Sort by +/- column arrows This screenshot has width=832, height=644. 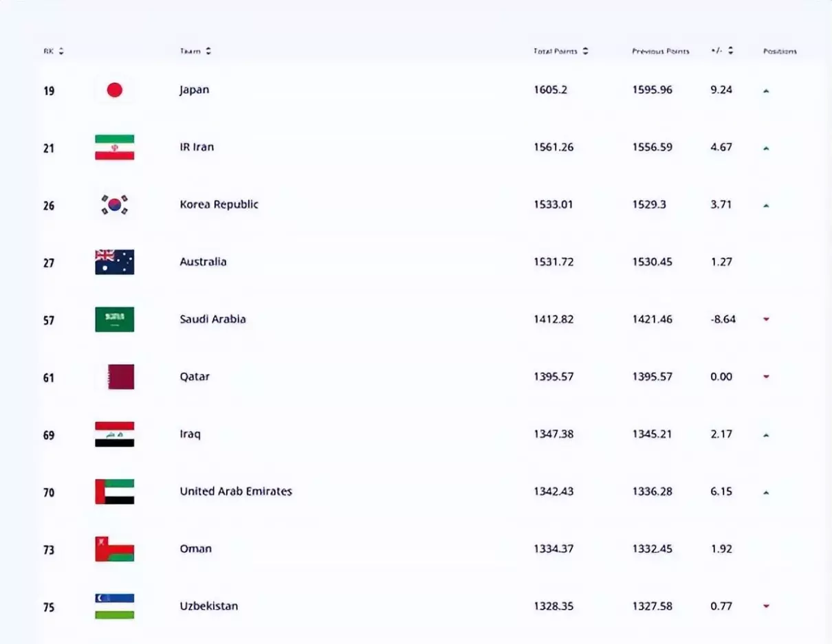[x=730, y=51]
